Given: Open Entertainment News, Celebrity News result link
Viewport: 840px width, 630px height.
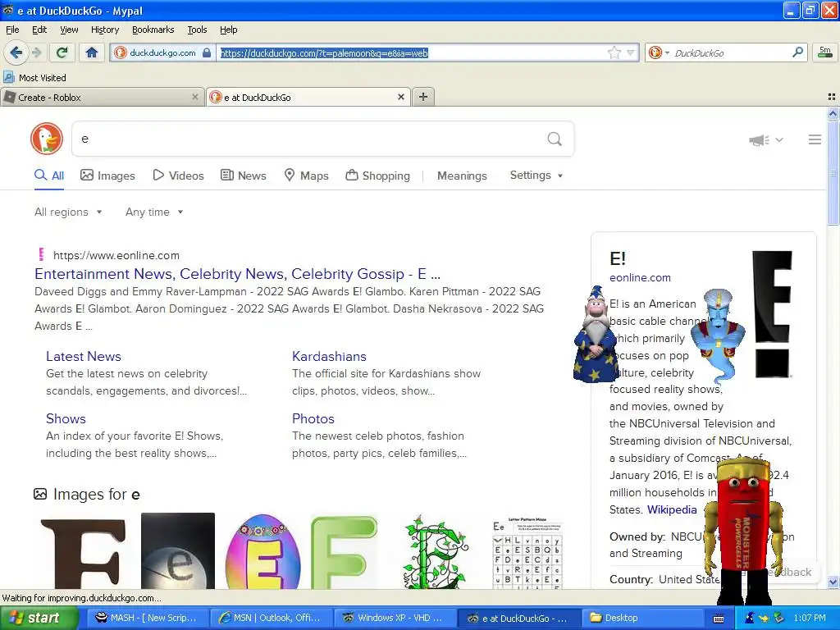Looking at the screenshot, I should tap(237, 274).
